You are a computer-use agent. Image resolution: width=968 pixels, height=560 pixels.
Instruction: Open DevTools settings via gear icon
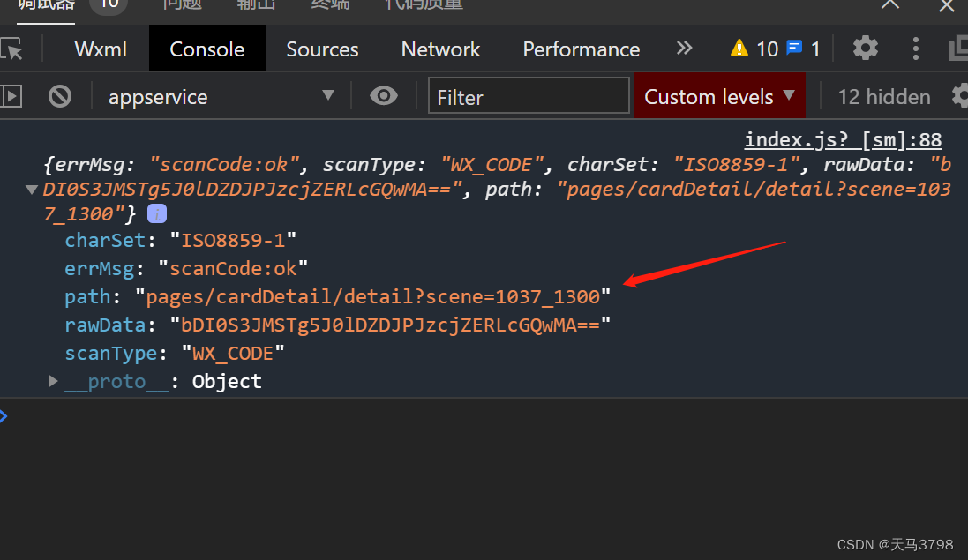point(864,48)
